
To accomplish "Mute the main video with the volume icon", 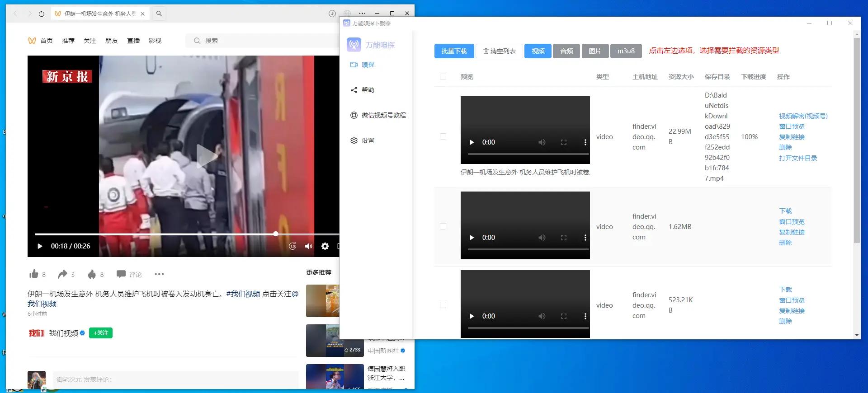I will pos(308,246).
